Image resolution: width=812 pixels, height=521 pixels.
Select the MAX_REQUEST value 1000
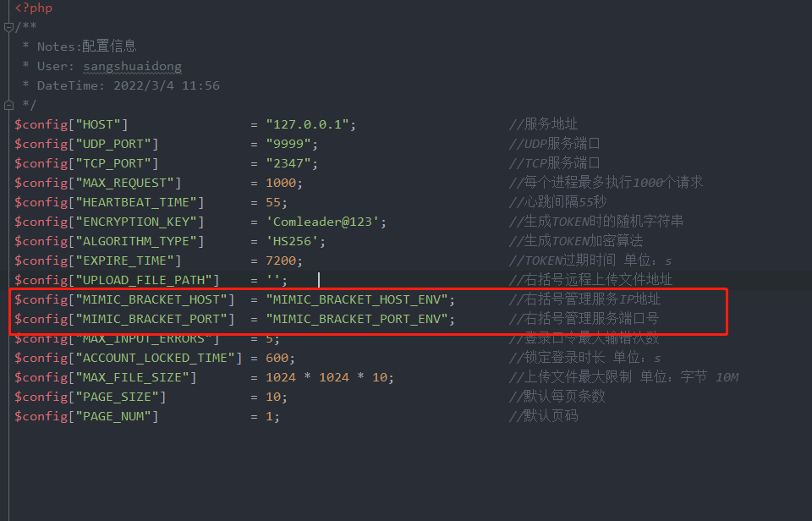281,183
